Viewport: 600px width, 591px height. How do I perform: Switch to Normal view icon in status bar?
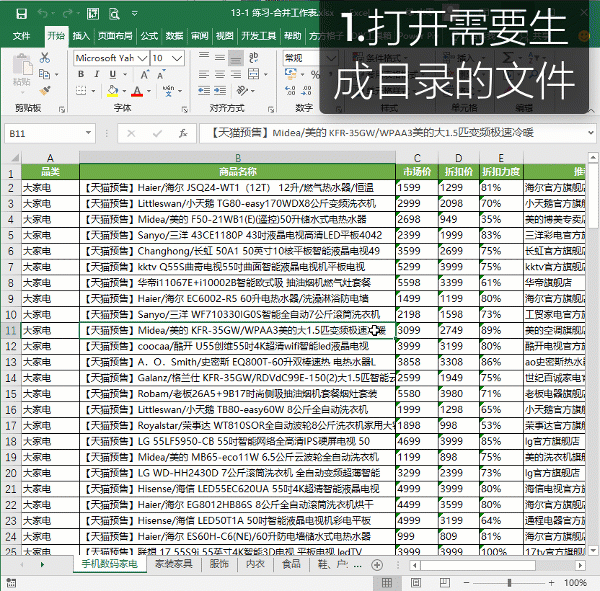coord(387,583)
